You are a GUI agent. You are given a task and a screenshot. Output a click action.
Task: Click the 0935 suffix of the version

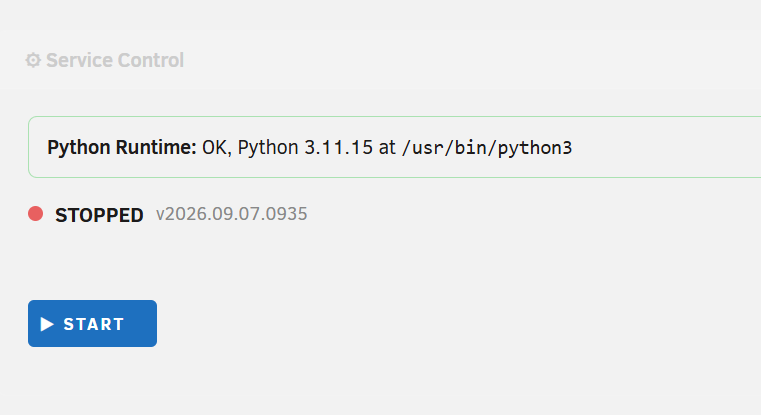pos(288,214)
